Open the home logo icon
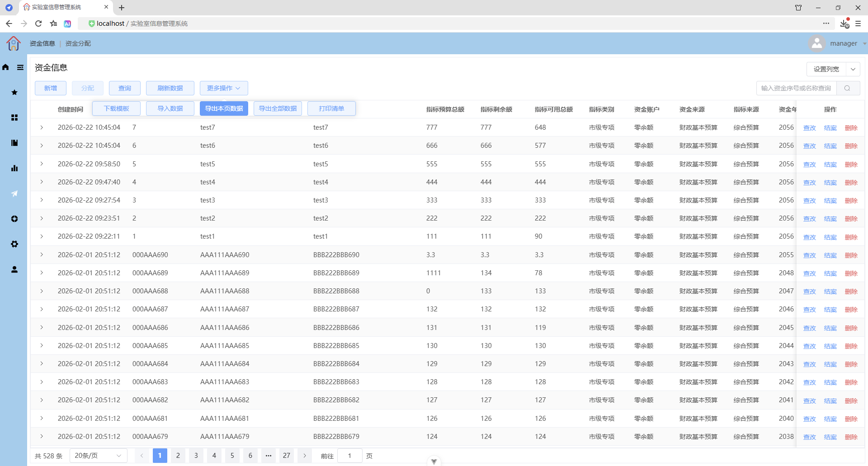Viewport: 868px width, 466px height. tap(13, 43)
